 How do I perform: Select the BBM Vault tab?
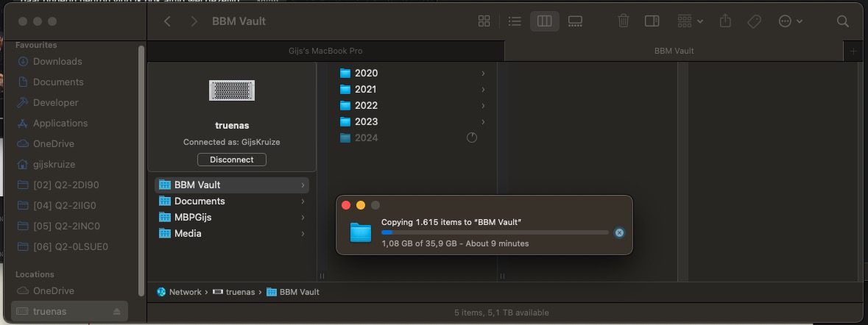(674, 51)
